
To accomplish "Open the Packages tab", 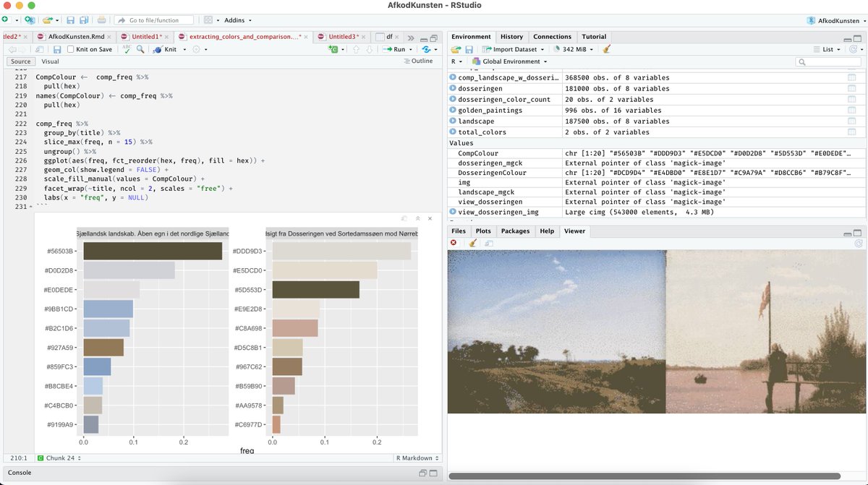I will [x=516, y=231].
